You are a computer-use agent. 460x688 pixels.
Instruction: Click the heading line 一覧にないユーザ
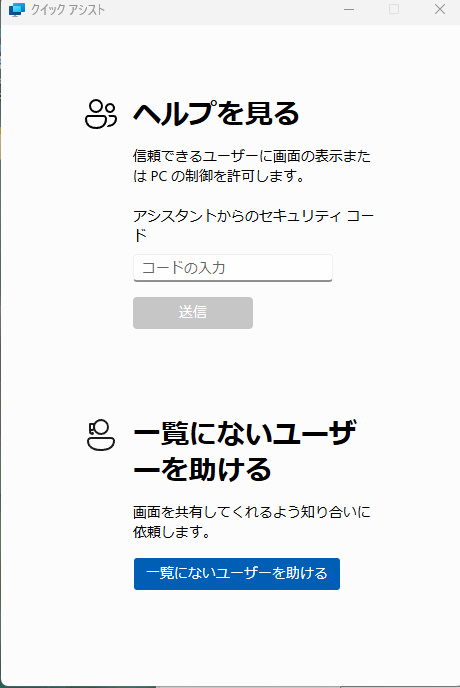(x=244, y=433)
